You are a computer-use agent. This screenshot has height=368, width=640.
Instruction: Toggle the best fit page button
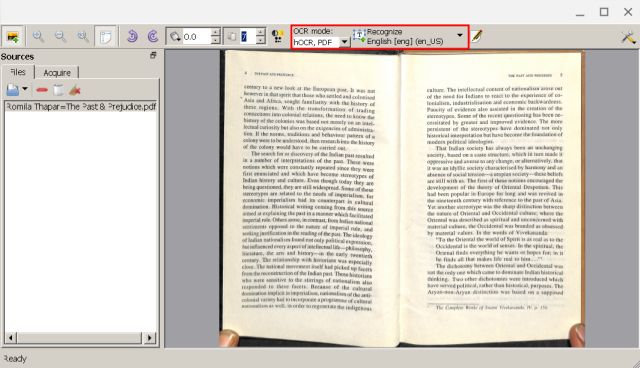tap(105, 37)
